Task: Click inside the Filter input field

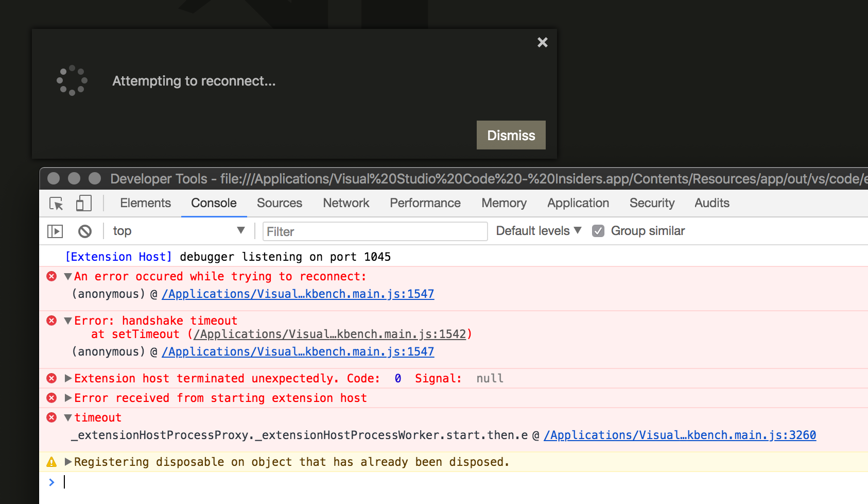Action: (374, 231)
